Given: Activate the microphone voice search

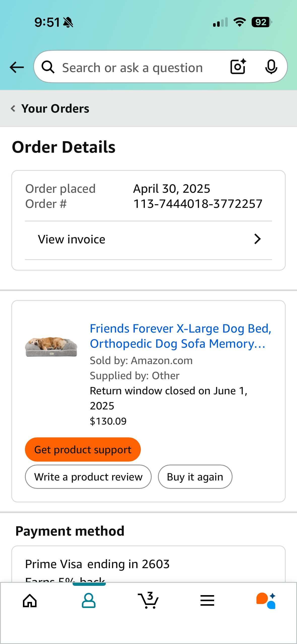Looking at the screenshot, I should tap(271, 67).
